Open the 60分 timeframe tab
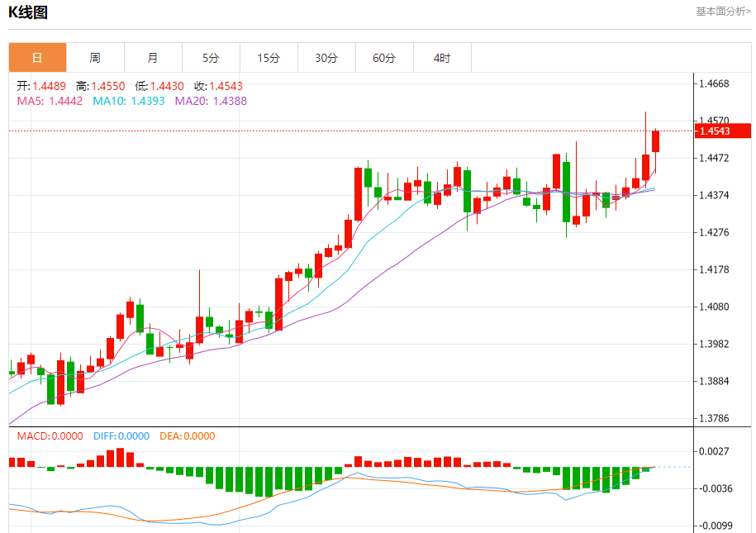756x533 pixels. pyautogui.click(x=385, y=58)
